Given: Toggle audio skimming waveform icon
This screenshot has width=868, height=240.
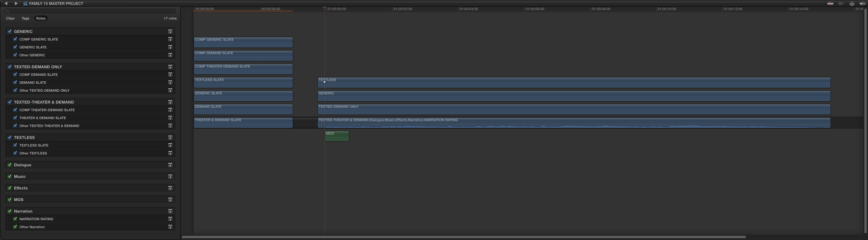Looking at the screenshot, I should pyautogui.click(x=841, y=4).
